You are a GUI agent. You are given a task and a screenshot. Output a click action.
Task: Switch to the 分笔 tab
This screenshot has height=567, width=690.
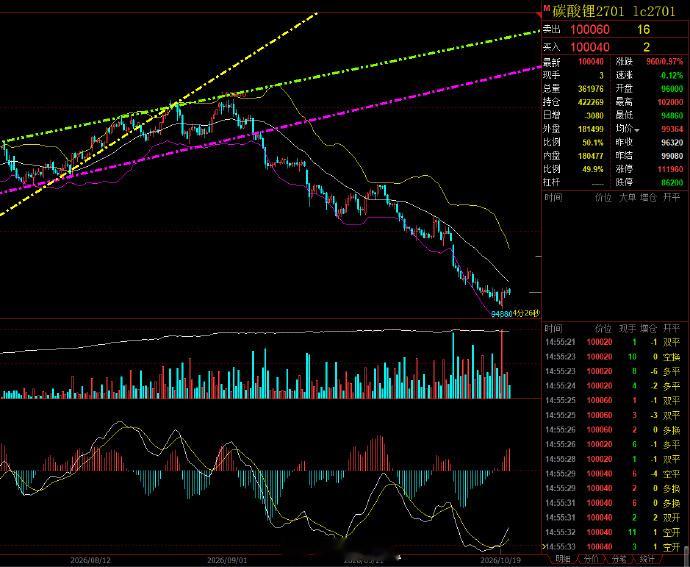click(618, 559)
